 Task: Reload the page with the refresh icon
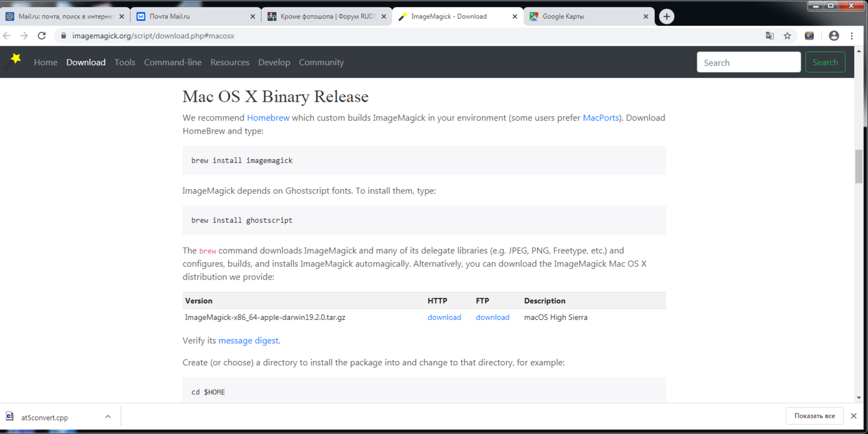coord(42,36)
